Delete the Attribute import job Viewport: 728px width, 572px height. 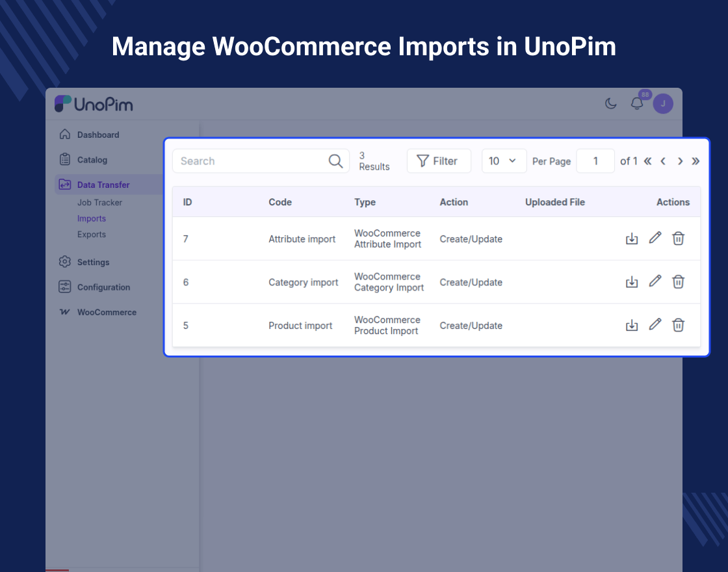(x=679, y=238)
